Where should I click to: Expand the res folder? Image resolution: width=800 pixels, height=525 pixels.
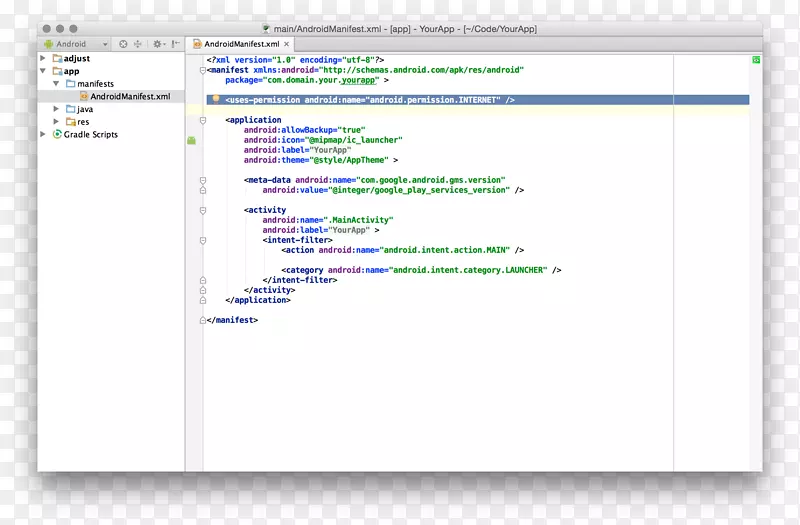click(x=56, y=121)
